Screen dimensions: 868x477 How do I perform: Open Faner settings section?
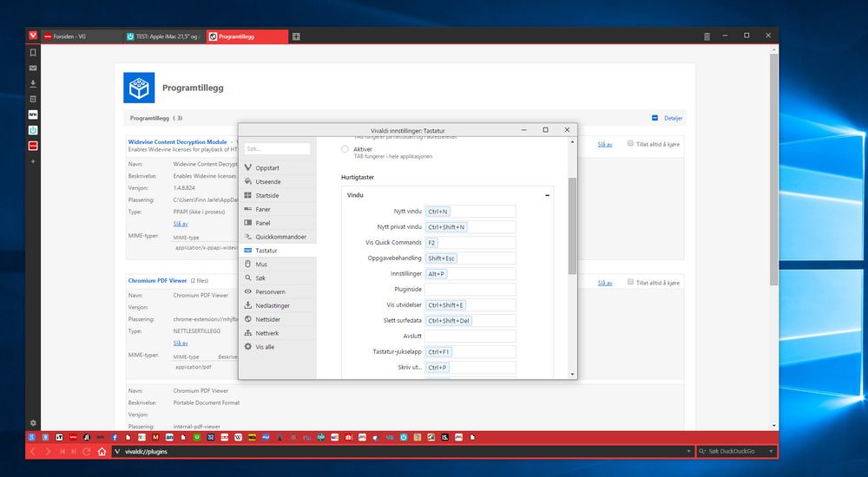pos(278,209)
